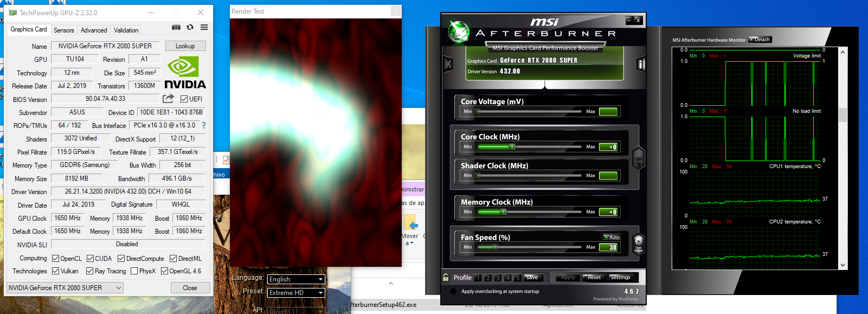Click the profile lock padlock icon
This screenshot has width=868, height=314.
pyautogui.click(x=446, y=277)
